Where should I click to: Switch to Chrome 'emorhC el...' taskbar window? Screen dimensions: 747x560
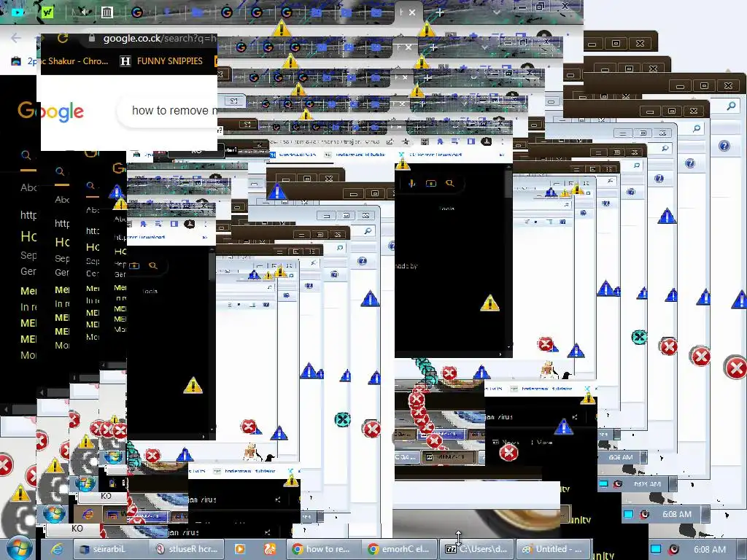(400, 549)
